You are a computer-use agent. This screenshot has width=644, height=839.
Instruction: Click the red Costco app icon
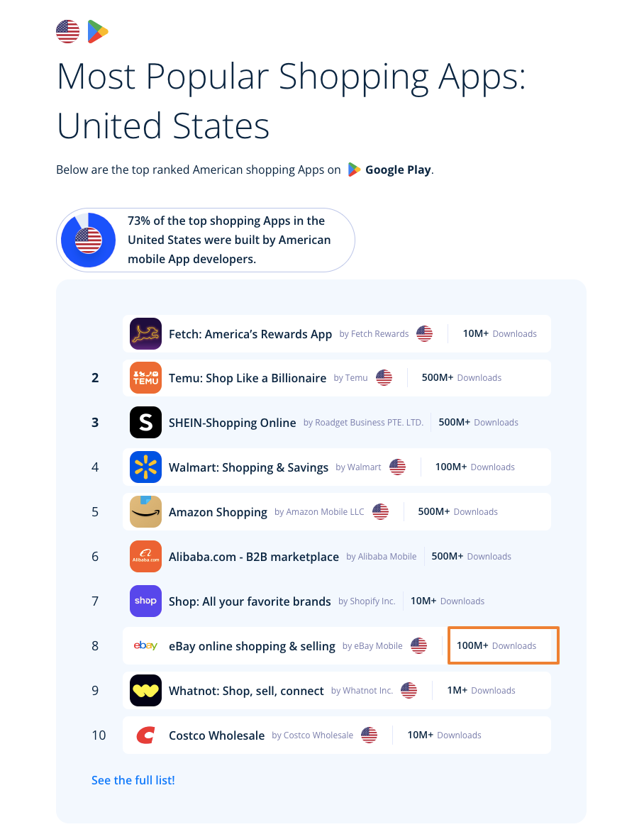pos(145,735)
